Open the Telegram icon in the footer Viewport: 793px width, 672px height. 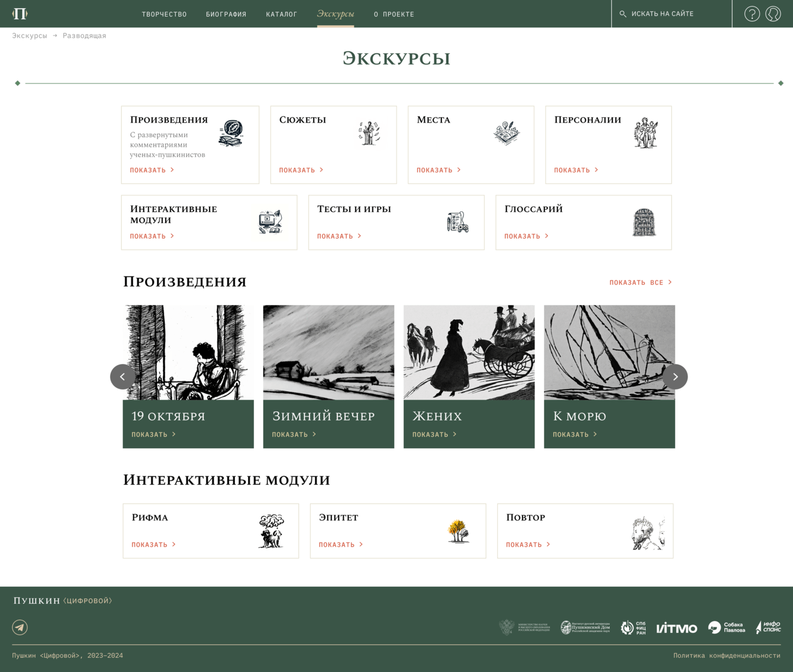tap(20, 627)
